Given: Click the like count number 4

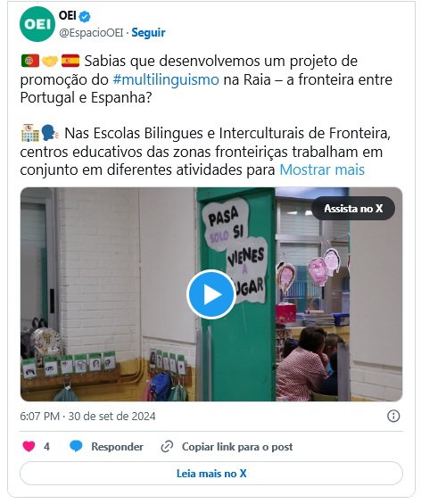Looking at the screenshot, I should click(46, 447).
